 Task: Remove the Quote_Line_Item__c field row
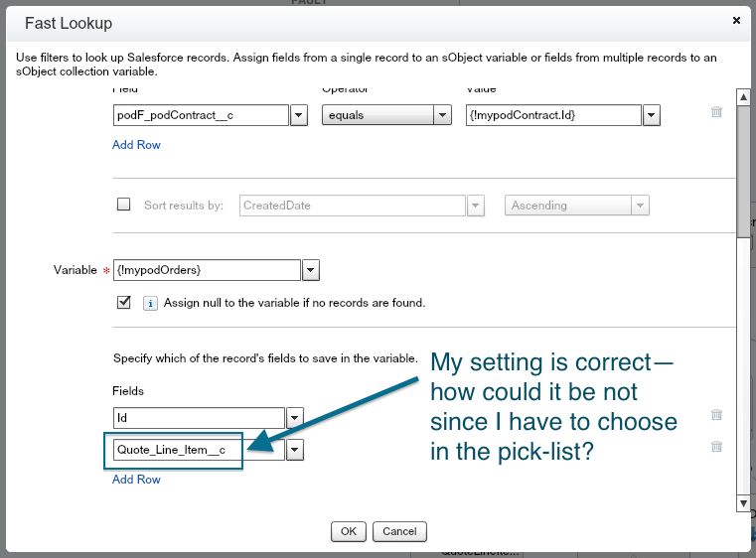coord(716,447)
